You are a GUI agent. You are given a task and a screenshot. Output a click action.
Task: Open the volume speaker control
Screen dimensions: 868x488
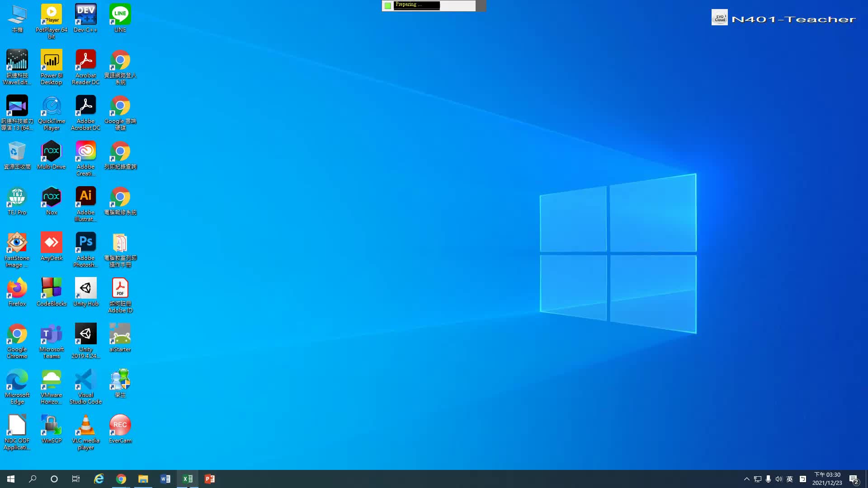pyautogui.click(x=778, y=479)
